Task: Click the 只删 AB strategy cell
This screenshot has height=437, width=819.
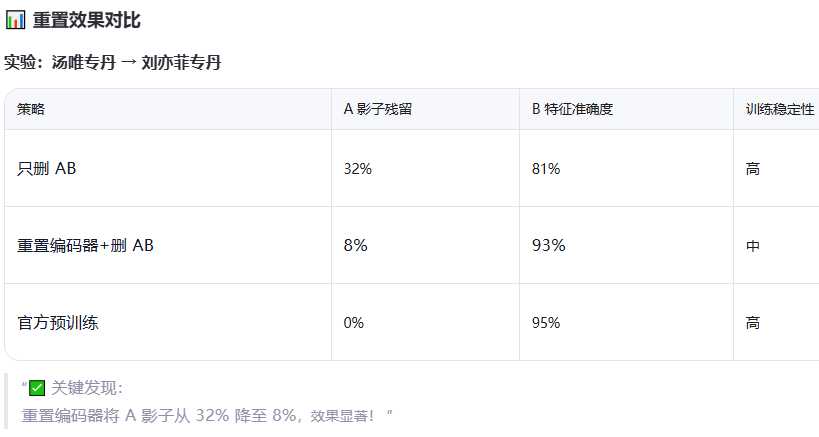Action: (x=47, y=169)
